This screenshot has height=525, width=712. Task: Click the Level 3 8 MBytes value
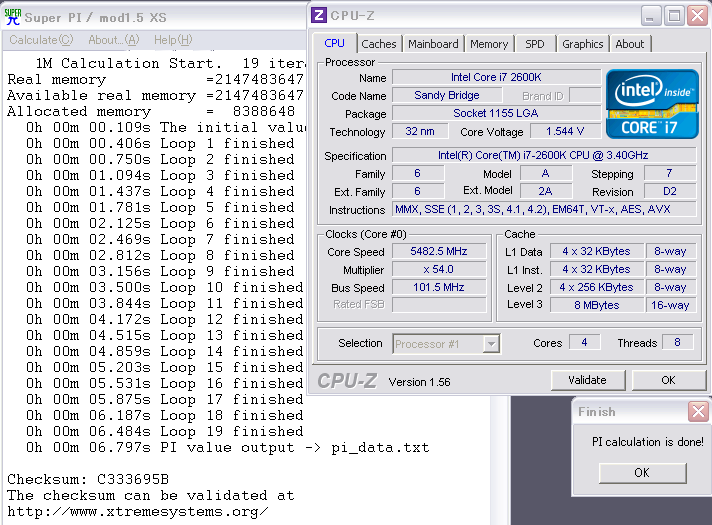596,305
